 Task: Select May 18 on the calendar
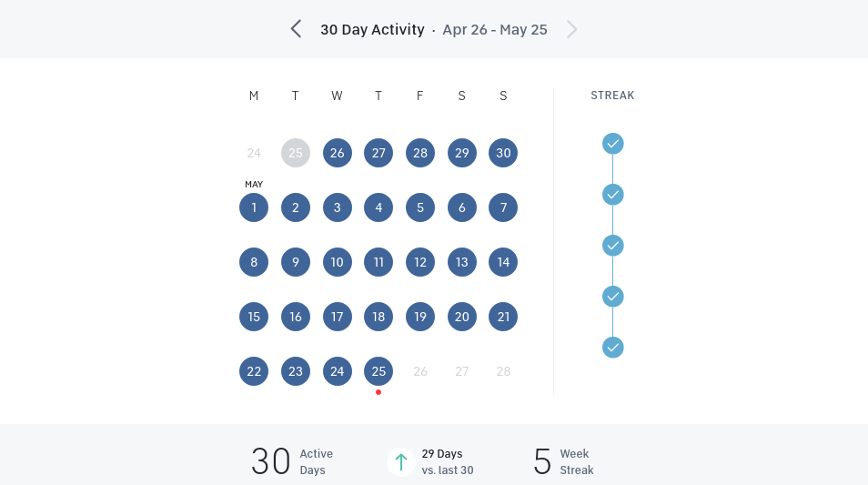tap(378, 317)
